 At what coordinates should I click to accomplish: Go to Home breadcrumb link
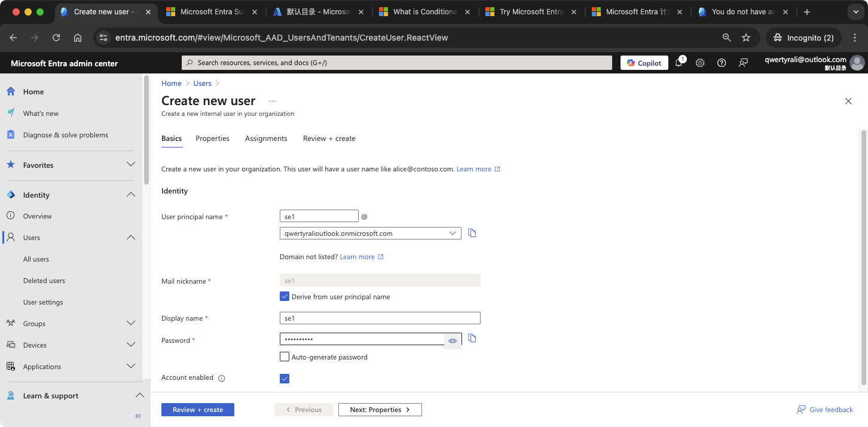172,84
